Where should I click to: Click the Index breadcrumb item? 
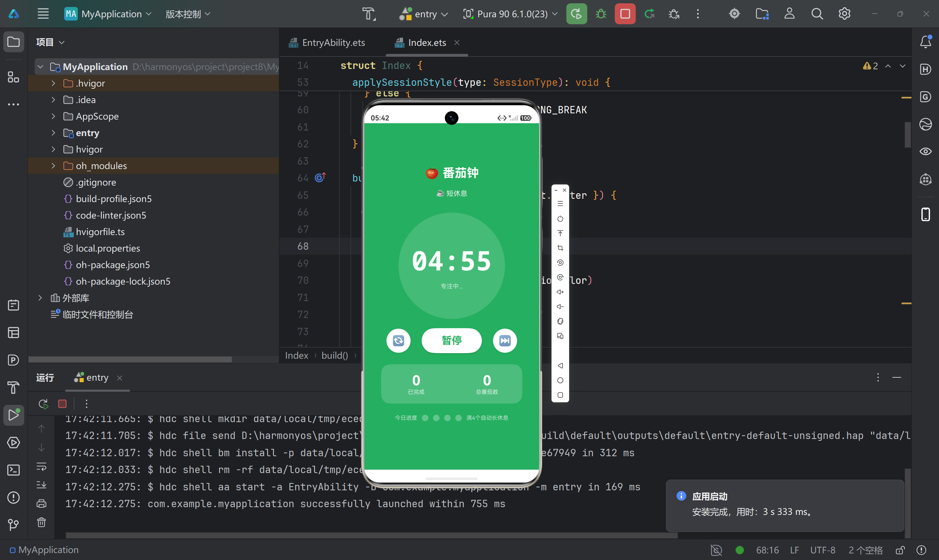[x=296, y=355]
